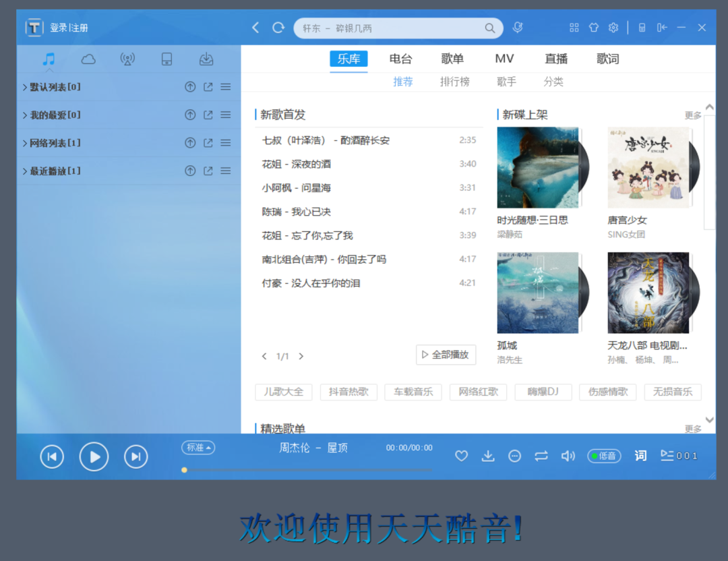The height and width of the screenshot is (561, 728).
Task: Like the current song with heart icon
Action: click(x=461, y=456)
